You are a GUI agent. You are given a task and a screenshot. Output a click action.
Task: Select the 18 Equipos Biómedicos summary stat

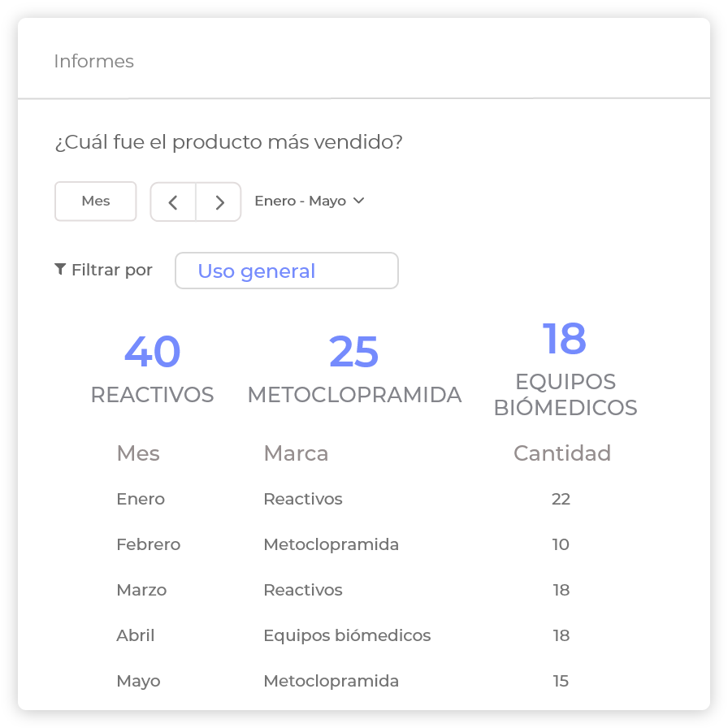click(x=565, y=370)
